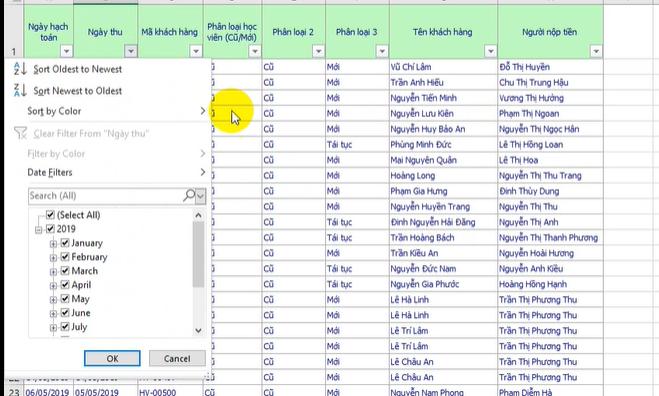659x396 pixels.
Task: Open Date Filters submenu
Action: coord(109,172)
